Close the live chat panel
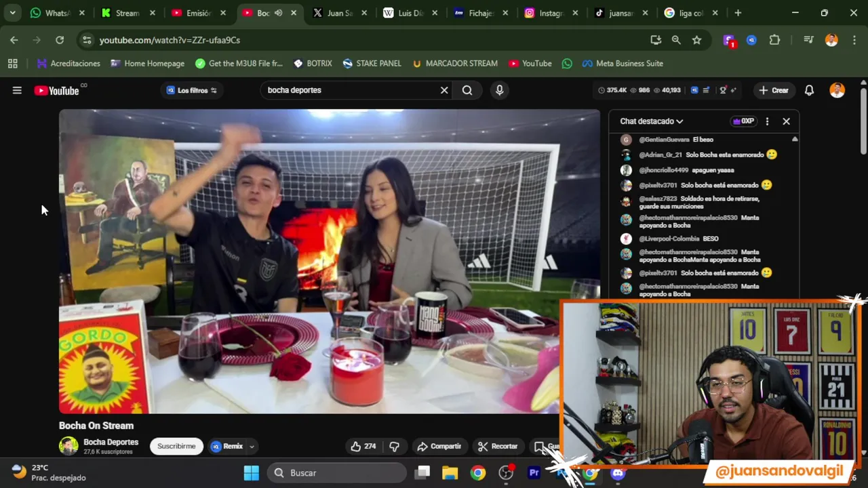868x488 pixels. click(x=786, y=121)
